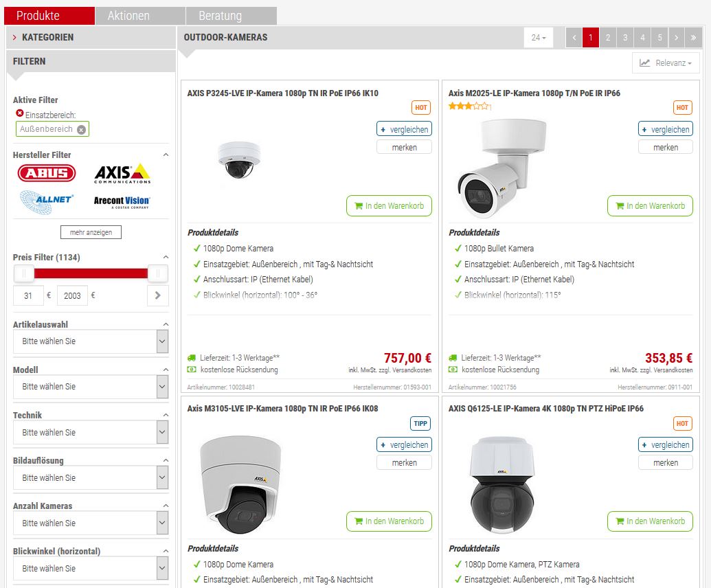The height and width of the screenshot is (588, 711).
Task: Select the ALLNET manufacturer logo
Action: (47, 202)
